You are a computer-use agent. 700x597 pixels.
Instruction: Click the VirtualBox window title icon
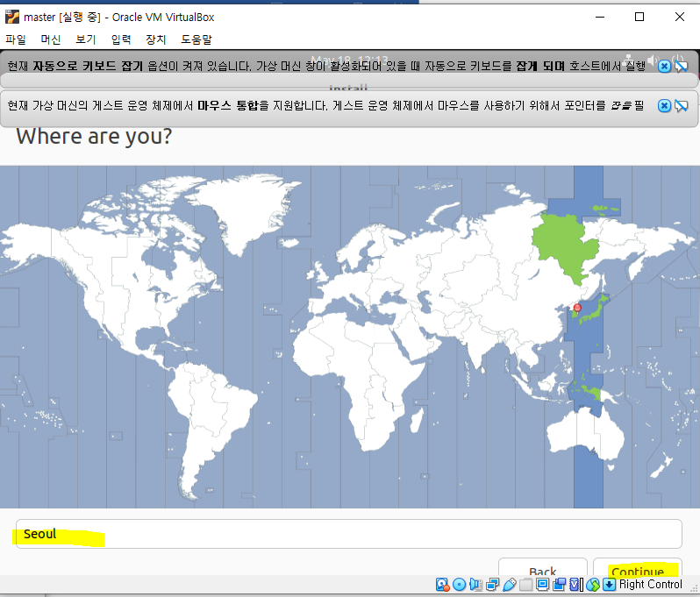click(x=12, y=17)
